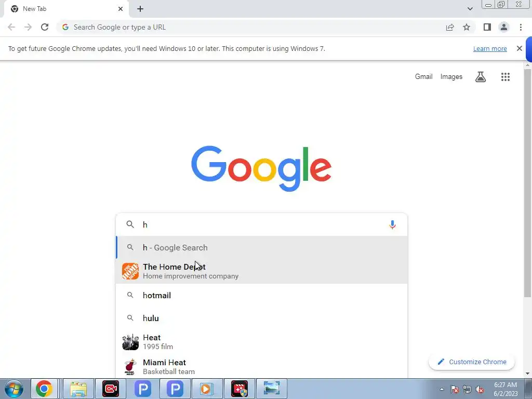Click the Miami Heat logo thumbnail
Image resolution: width=532 pixels, height=399 pixels.
pyautogui.click(x=130, y=367)
